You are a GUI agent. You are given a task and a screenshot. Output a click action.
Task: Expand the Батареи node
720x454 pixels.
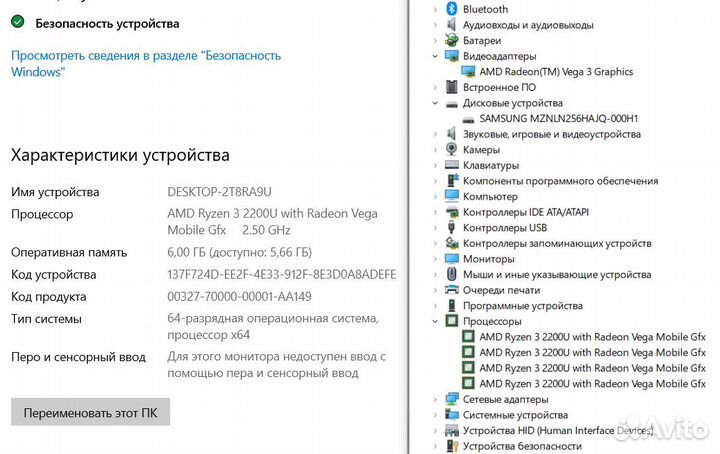coord(435,40)
